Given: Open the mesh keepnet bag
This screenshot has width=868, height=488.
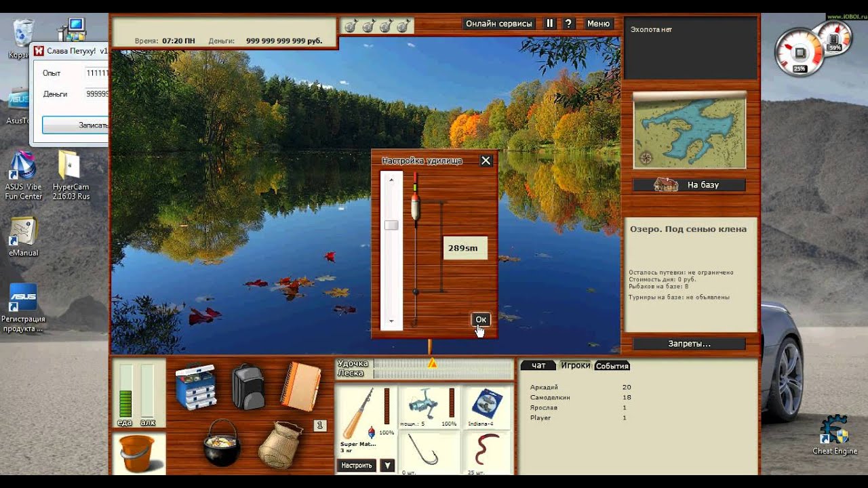Looking at the screenshot, I should [279, 446].
